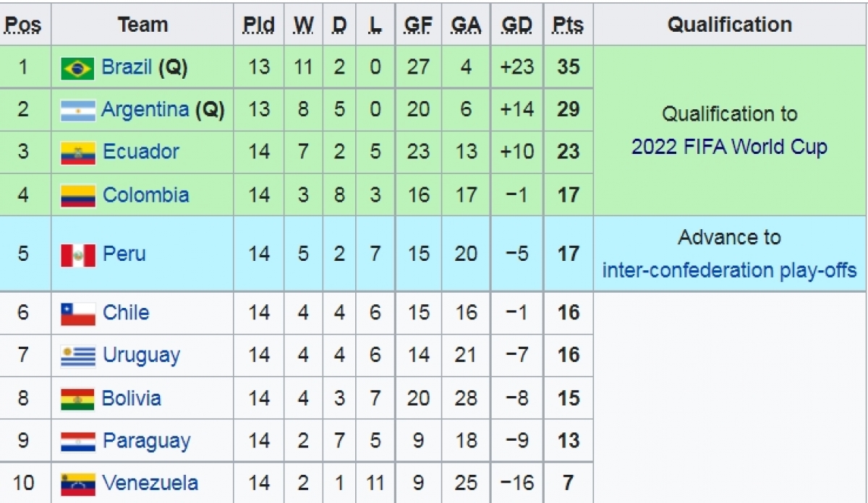
Task: Click the Argentina flag icon
Action: tap(77, 110)
